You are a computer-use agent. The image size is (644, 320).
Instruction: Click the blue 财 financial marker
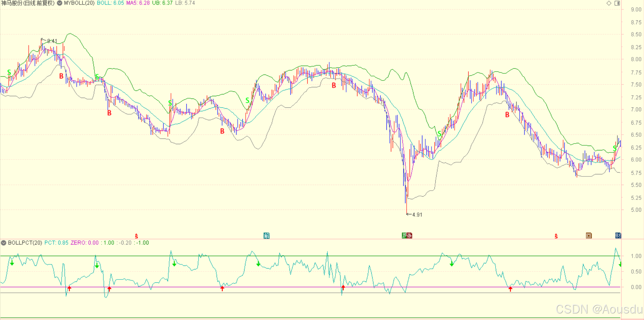618,236
